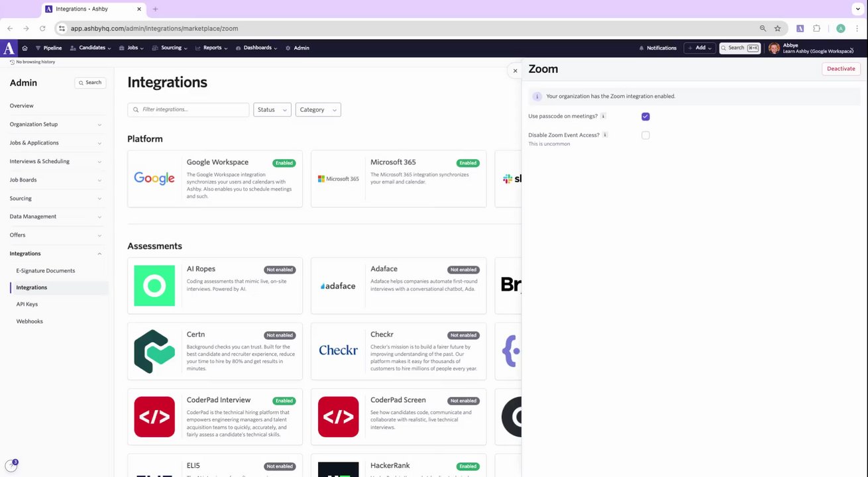Viewport: 868px width, 477px height.
Task: Expand Offers section
Action: coord(56,235)
